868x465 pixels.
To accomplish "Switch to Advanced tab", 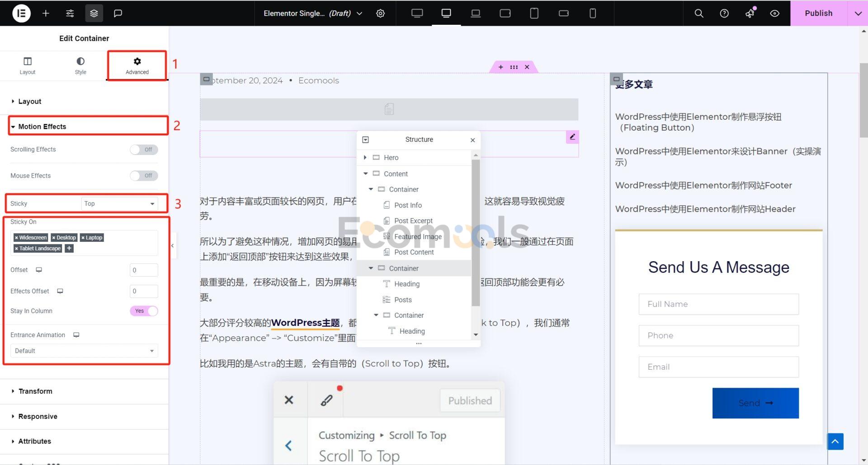I will click(x=137, y=66).
